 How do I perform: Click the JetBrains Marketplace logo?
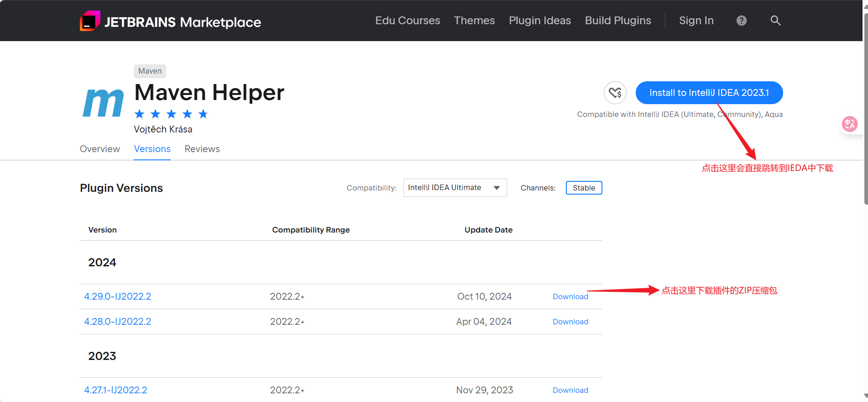pyautogui.click(x=170, y=21)
